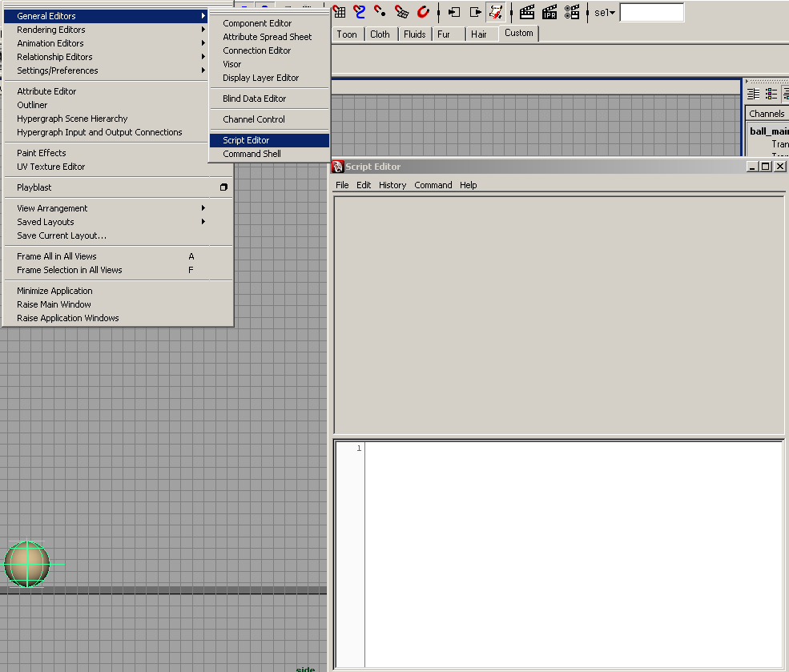Open Blind Data Editor
The width and height of the screenshot is (789, 672).
pyautogui.click(x=269, y=99)
